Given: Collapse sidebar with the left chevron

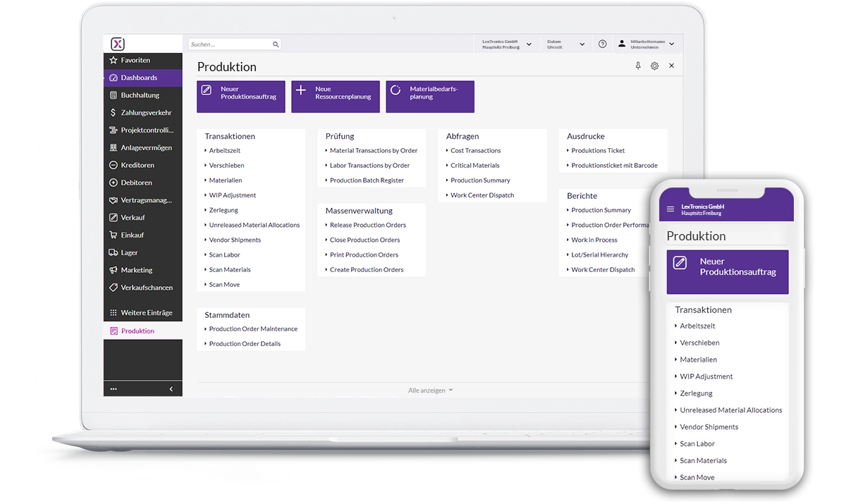Looking at the screenshot, I should (x=171, y=389).
